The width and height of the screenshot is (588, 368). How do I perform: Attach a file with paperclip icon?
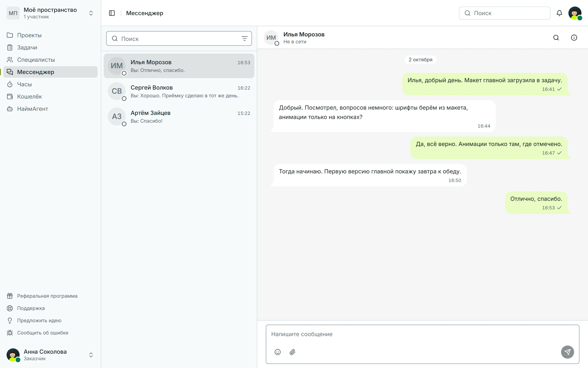pos(292,352)
